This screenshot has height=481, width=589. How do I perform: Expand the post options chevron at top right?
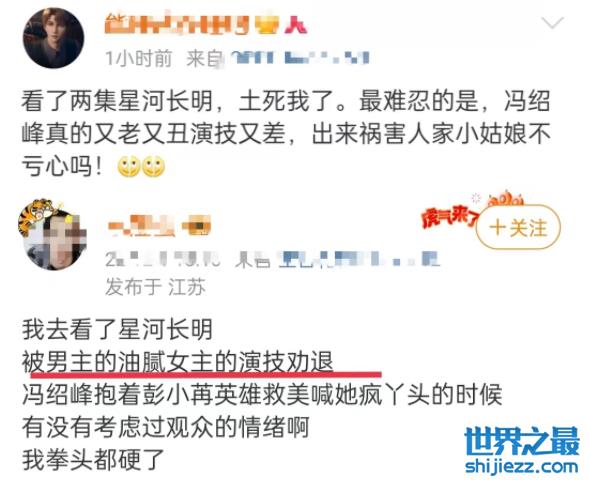(x=553, y=23)
